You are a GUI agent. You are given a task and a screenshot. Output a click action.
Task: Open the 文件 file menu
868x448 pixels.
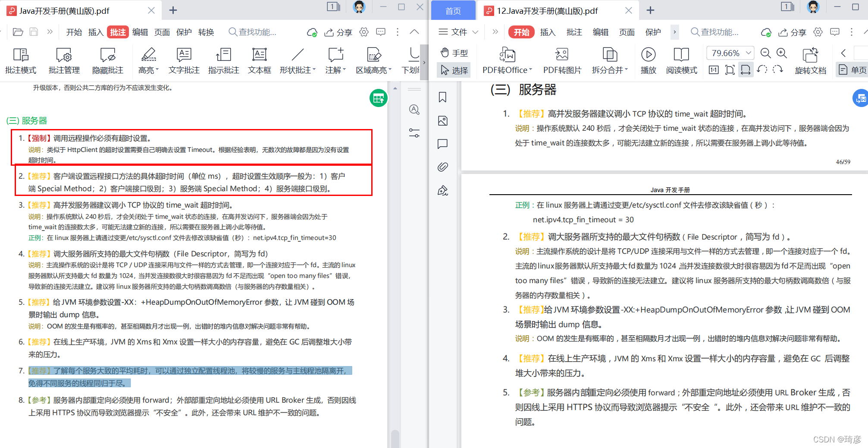point(458,32)
